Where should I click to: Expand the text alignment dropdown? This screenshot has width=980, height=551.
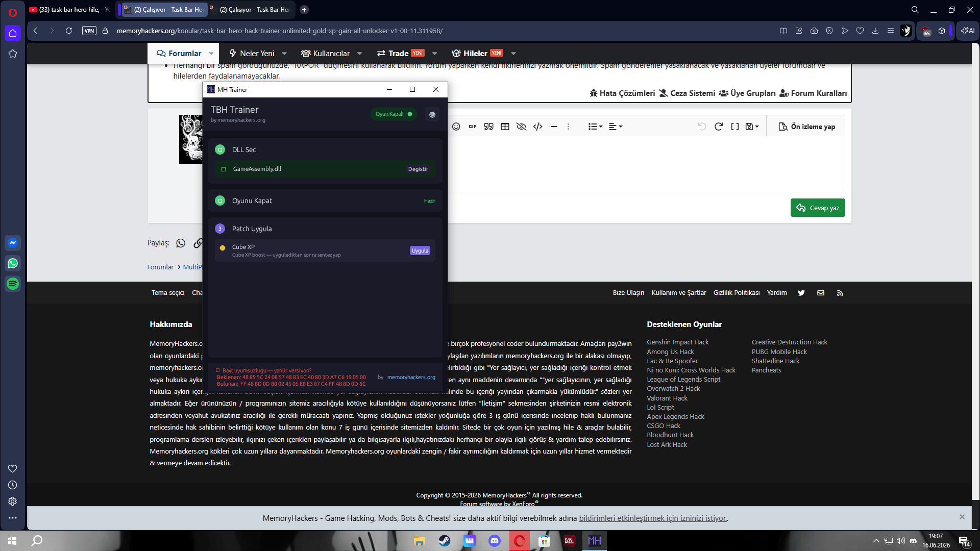click(x=616, y=127)
